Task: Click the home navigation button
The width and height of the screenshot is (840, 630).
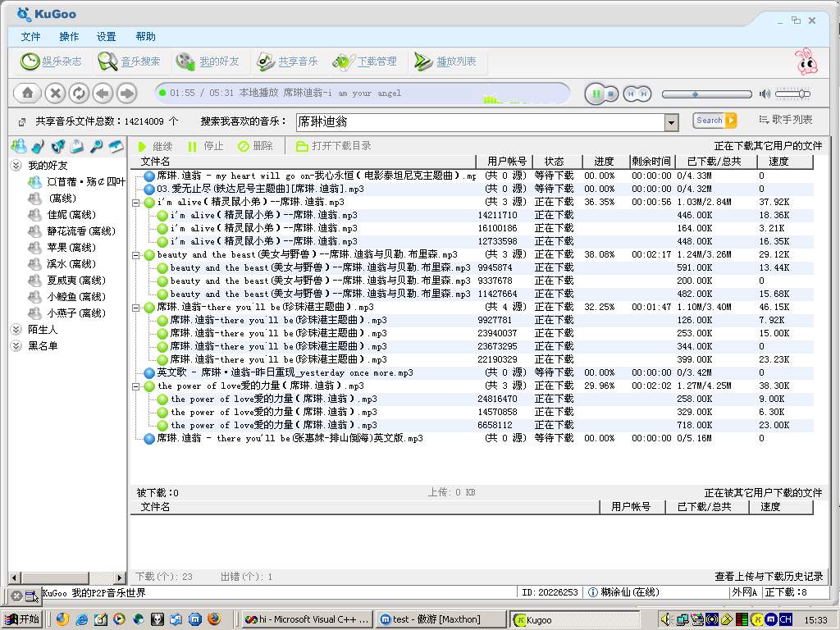Action: tap(27, 94)
